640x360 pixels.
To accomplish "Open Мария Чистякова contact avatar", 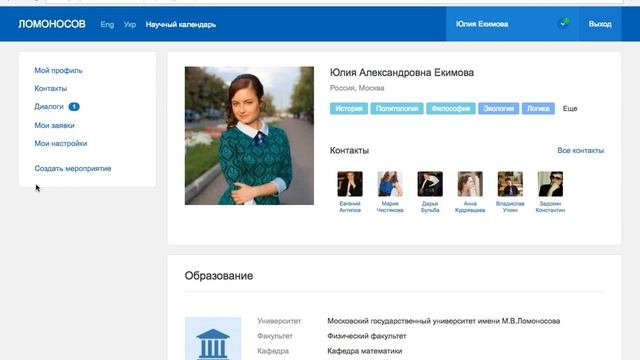I will 390,184.
